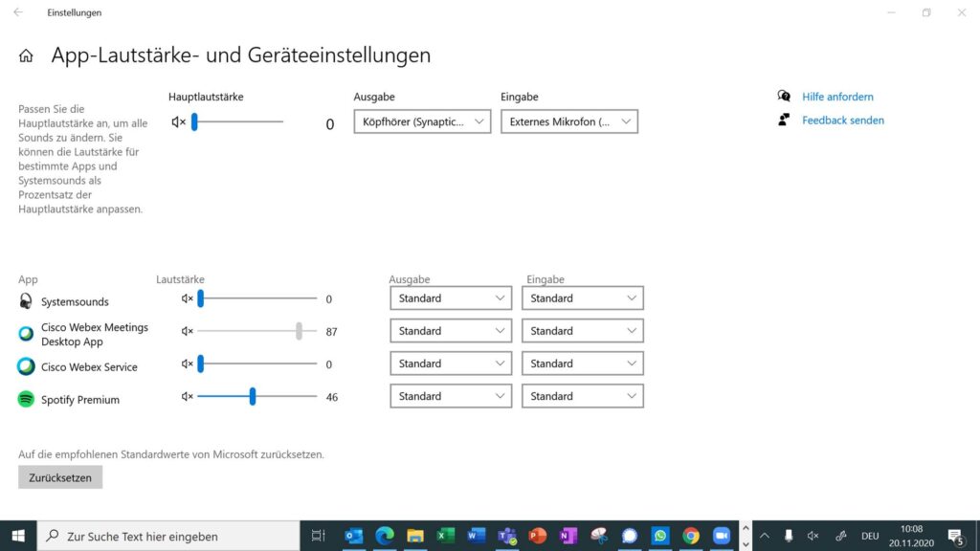
Task: Open OneNote from the taskbar
Action: 568,536
